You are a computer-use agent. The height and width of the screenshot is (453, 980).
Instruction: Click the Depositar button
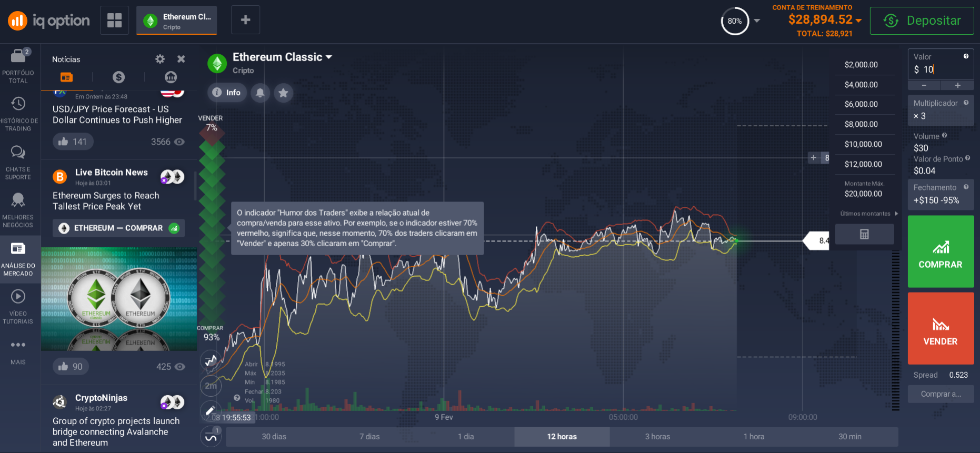click(922, 21)
